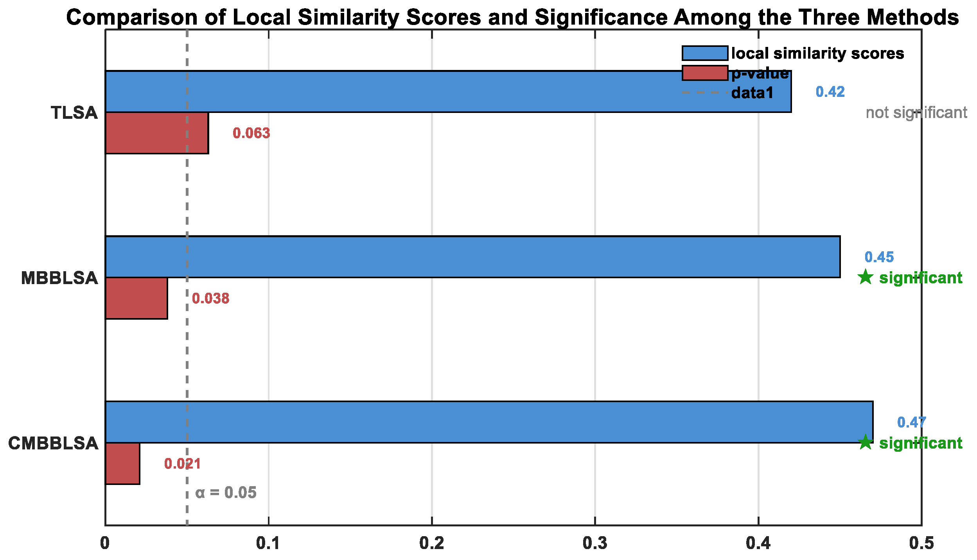Click the 0.063 p-value label

(x=251, y=133)
